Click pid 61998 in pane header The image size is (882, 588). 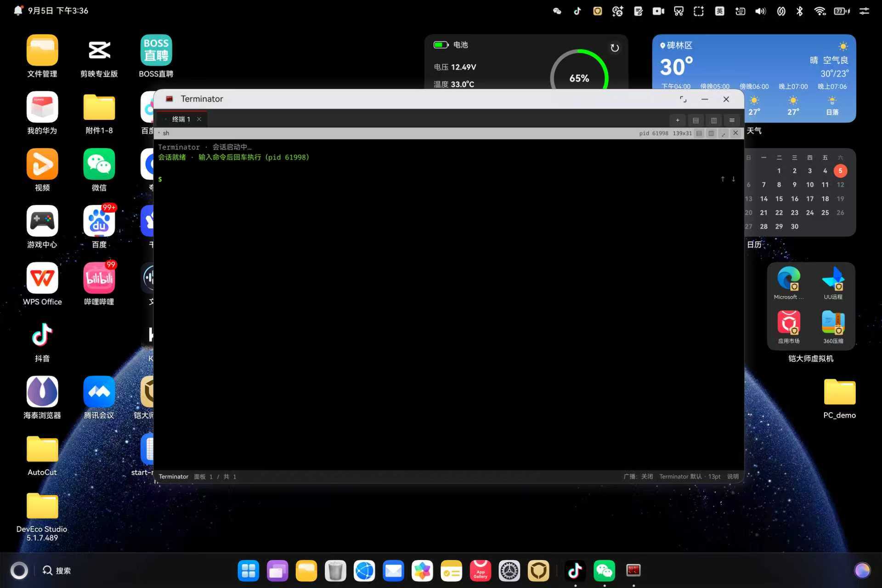click(654, 133)
